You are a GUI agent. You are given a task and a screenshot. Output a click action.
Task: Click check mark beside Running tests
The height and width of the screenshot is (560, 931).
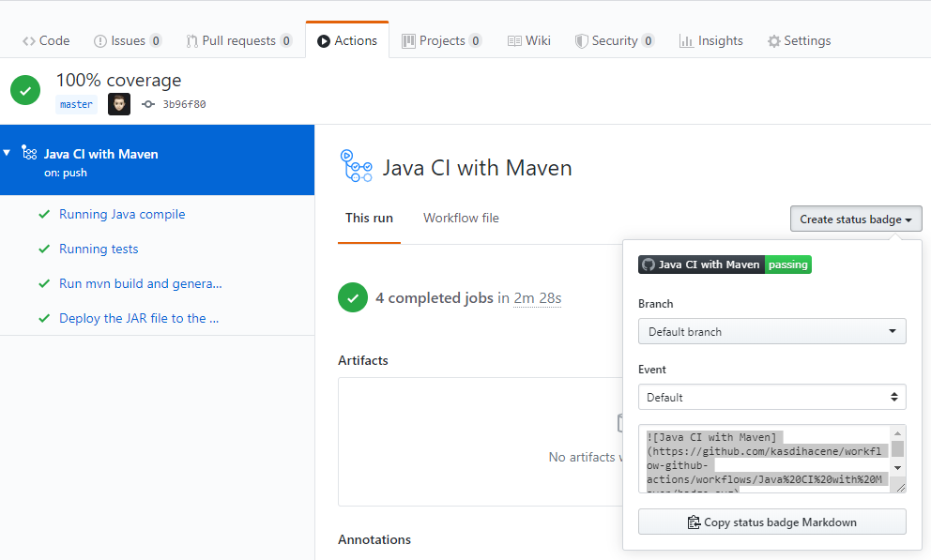[44, 250]
